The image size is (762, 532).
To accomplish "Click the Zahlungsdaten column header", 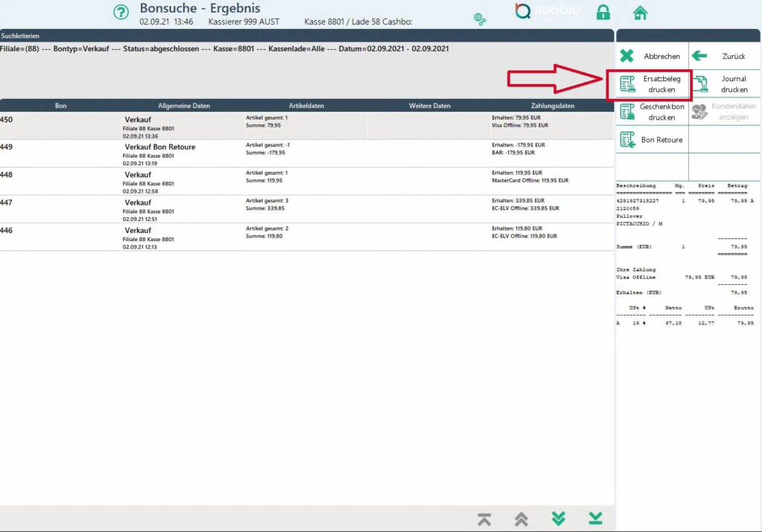I will tap(552, 106).
